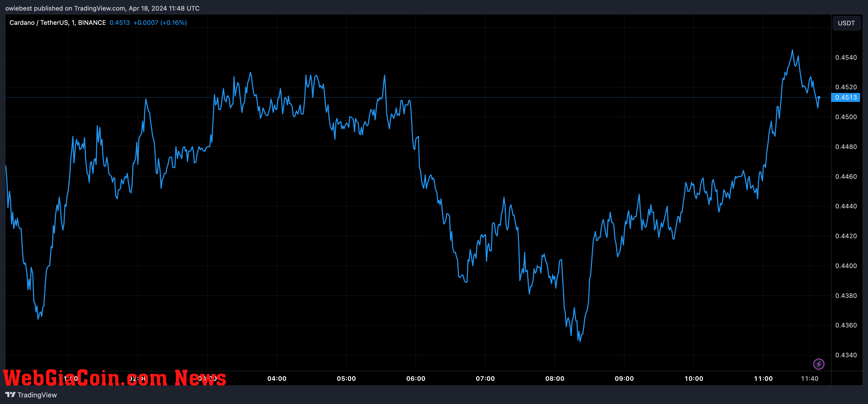Click the price change +0.0007 (+0.16%) text
The image size is (868, 404).
click(x=160, y=22)
